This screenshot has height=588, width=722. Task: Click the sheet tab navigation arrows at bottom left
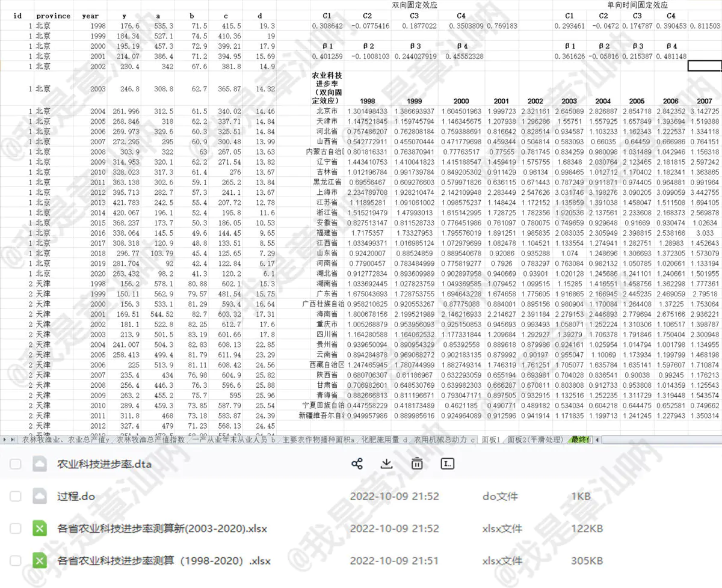(x=10, y=440)
